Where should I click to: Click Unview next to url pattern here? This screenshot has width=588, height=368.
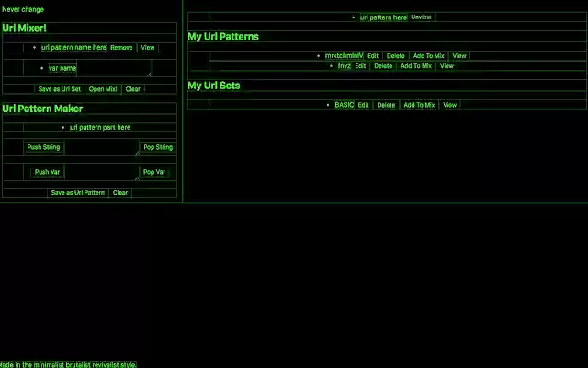point(421,17)
